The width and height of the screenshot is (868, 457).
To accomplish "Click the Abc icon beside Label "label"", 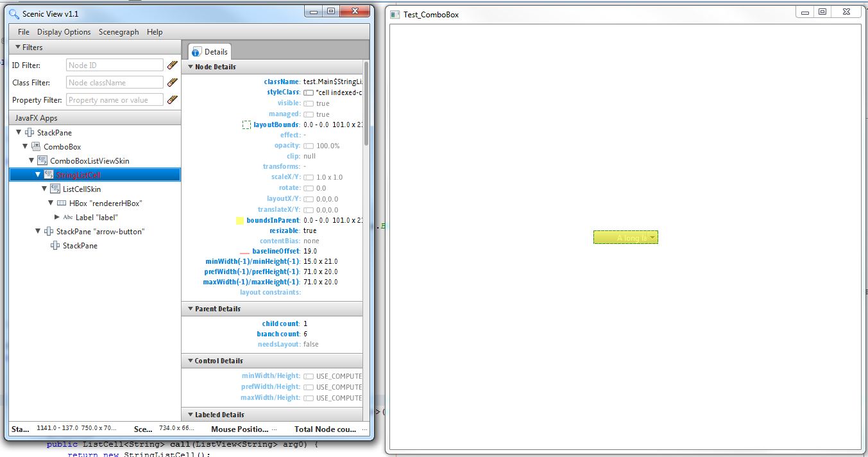I will [x=68, y=218].
